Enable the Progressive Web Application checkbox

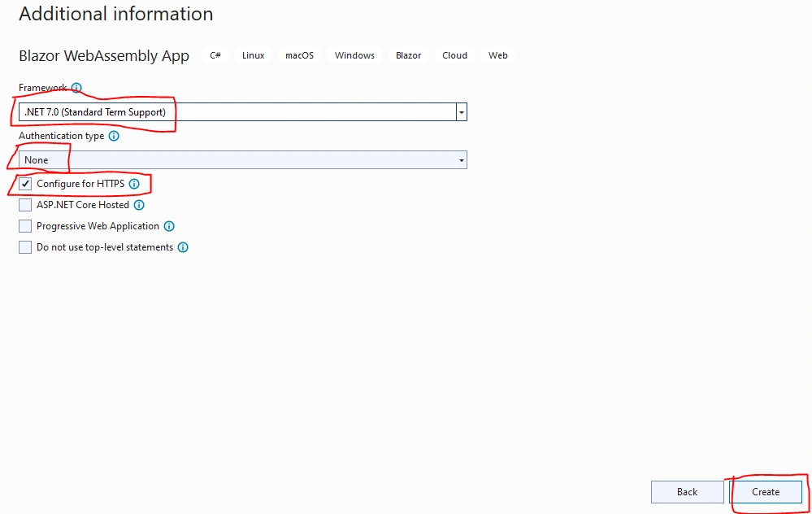pos(25,226)
